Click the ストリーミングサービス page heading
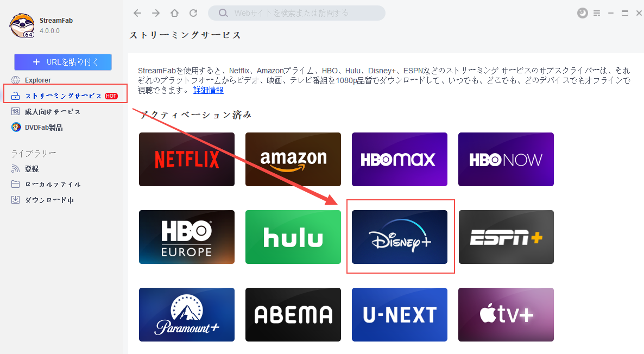 pyautogui.click(x=185, y=35)
